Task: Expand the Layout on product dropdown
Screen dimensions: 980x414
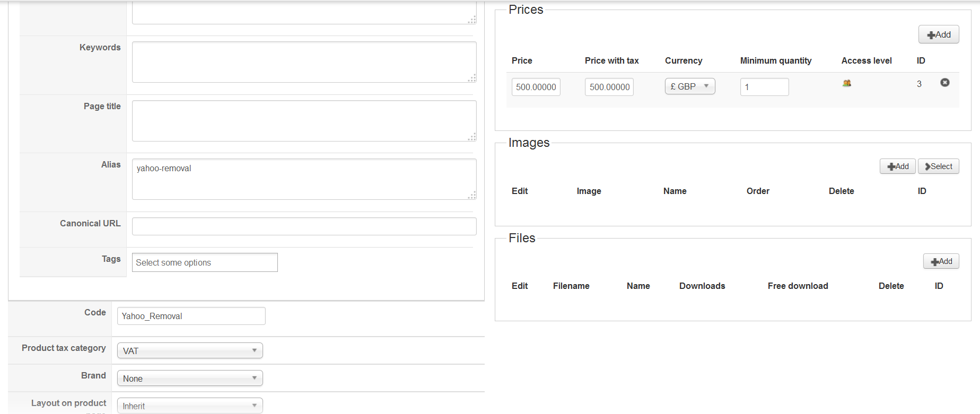Action: (190, 406)
